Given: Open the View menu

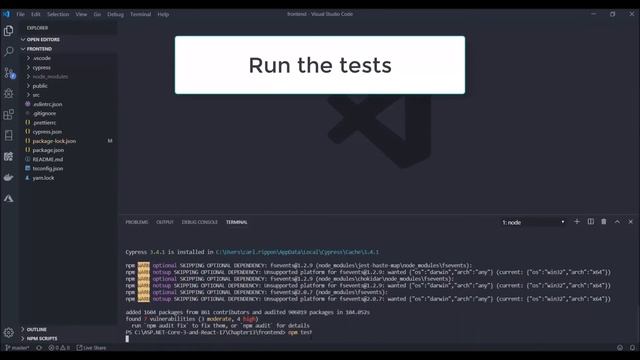Looking at the screenshot, I should (x=81, y=14).
